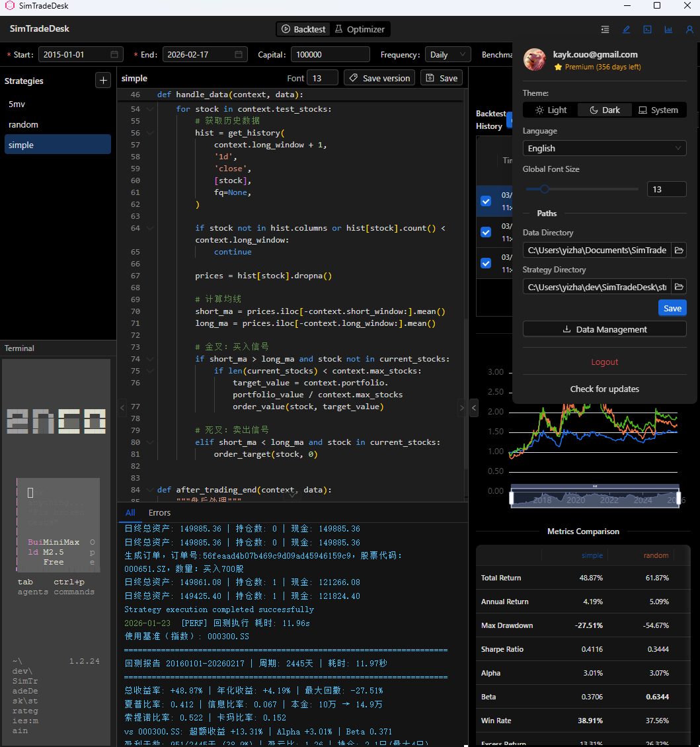Click the results panel collapse arrow handle

[474, 408]
